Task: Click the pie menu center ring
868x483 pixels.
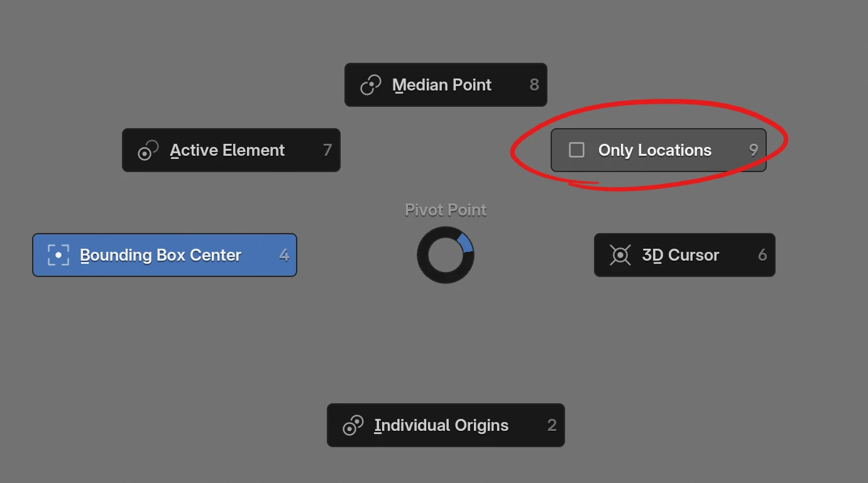Action: point(446,255)
